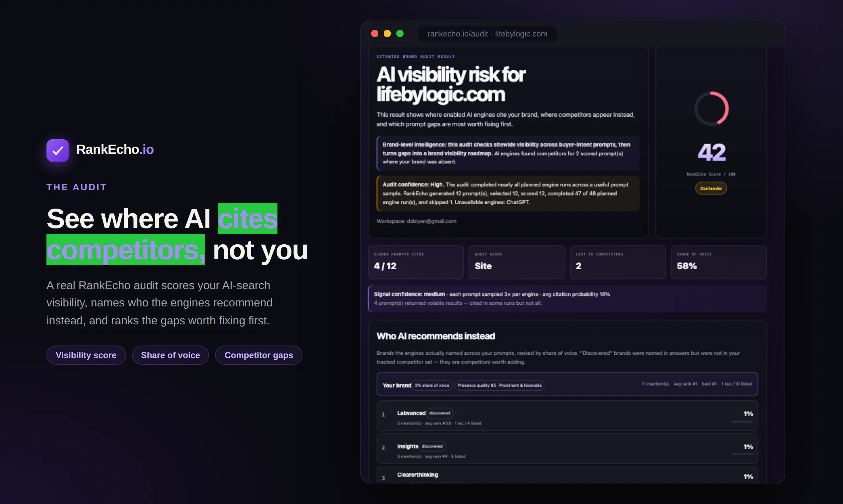Select the Visibility score pill
This screenshot has height=504, width=843.
coord(86,355)
